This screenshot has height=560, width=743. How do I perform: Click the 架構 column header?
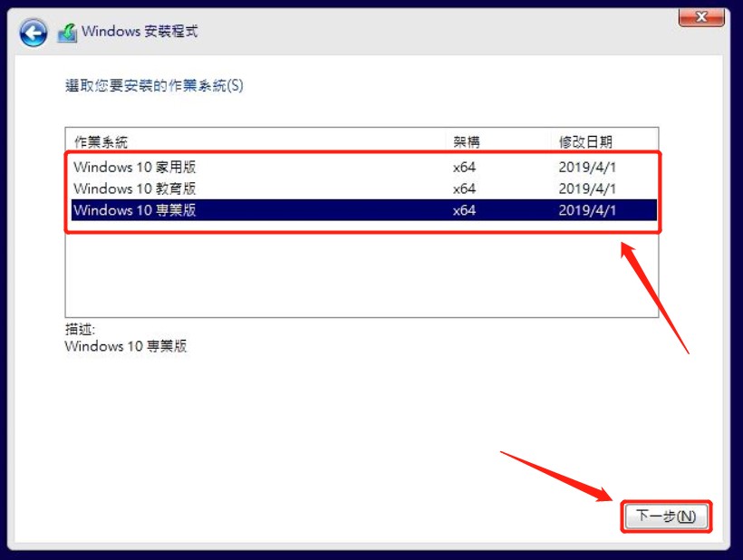pos(467,141)
